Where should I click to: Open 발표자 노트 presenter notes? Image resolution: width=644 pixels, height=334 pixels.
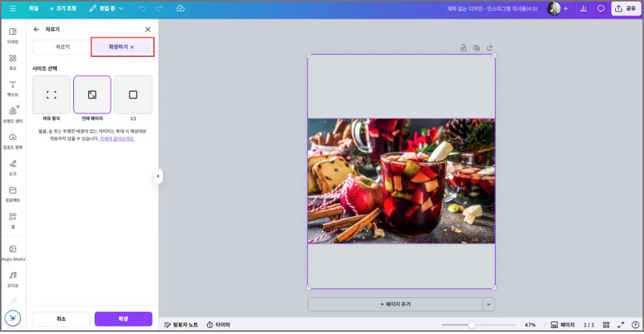coord(181,324)
